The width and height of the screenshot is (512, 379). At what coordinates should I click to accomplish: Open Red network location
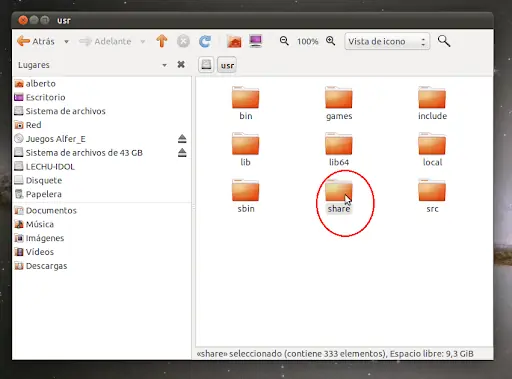click(28, 125)
